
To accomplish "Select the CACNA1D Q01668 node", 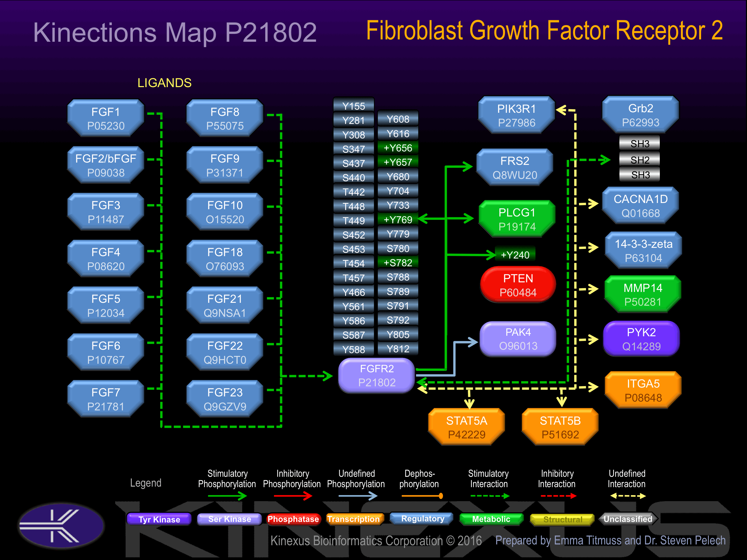I will point(641,206).
